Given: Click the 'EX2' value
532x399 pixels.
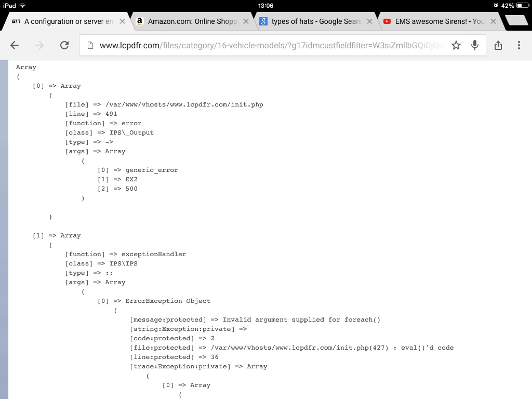Looking at the screenshot, I should click(x=131, y=179).
